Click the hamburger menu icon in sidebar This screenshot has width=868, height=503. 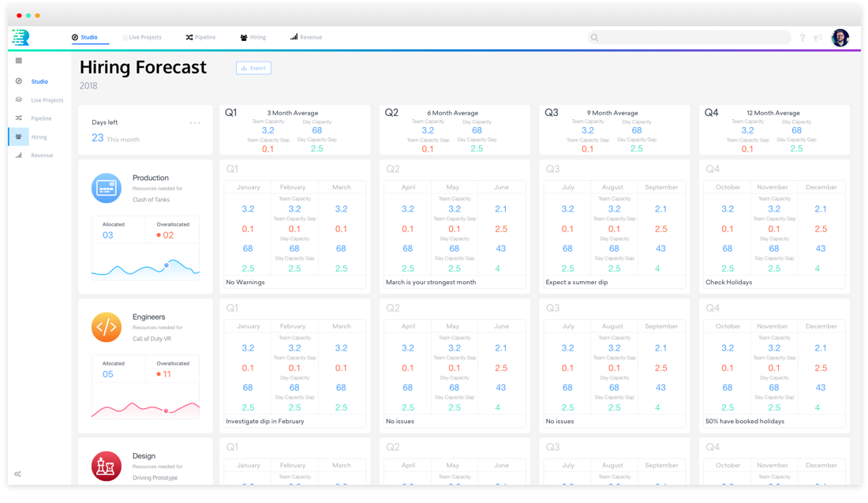pyautogui.click(x=19, y=61)
